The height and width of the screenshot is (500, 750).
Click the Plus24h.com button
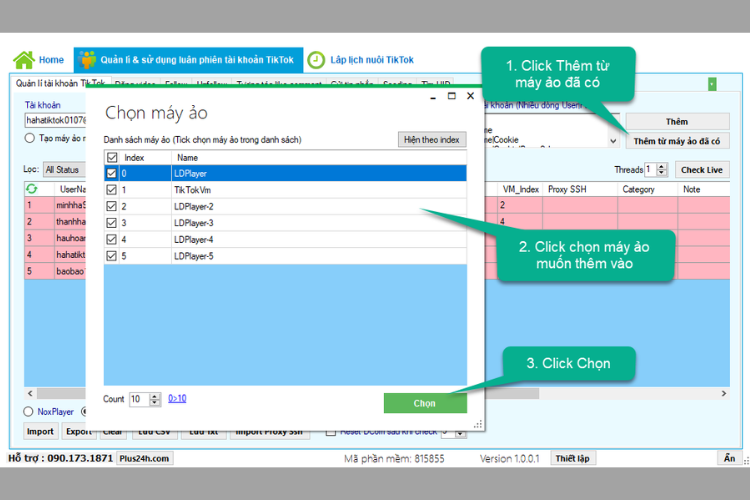144,458
